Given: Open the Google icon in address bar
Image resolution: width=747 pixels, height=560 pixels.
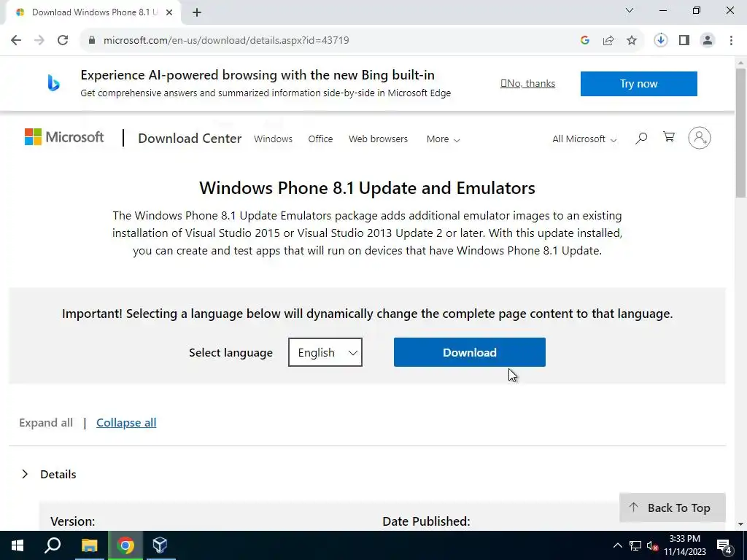Looking at the screenshot, I should coord(585,41).
